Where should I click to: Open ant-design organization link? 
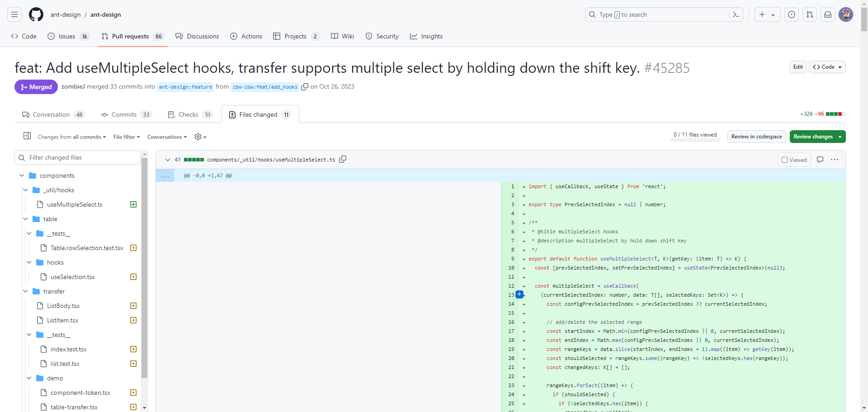pos(66,14)
